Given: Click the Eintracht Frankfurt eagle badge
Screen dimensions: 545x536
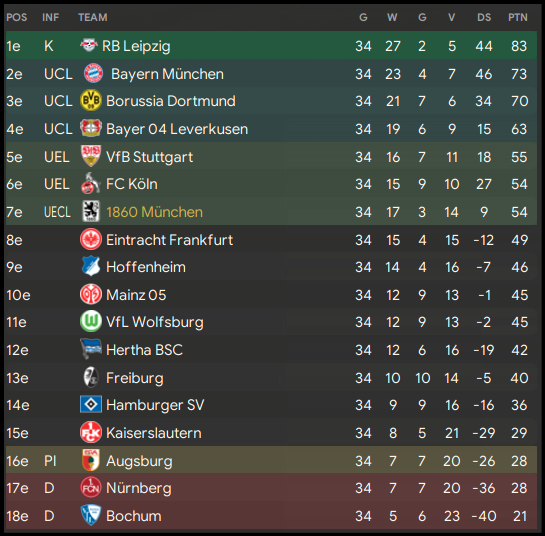Looking at the screenshot, I should click(91, 239).
